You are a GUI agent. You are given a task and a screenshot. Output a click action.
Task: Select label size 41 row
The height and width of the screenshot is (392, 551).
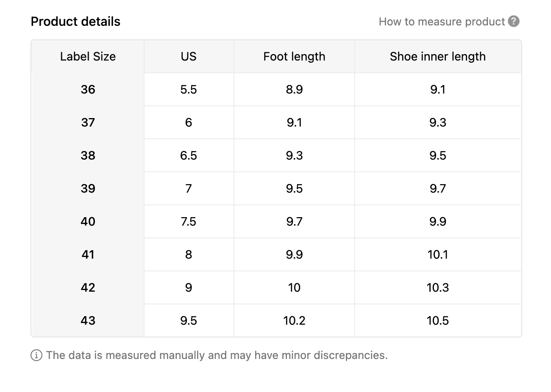[88, 254]
